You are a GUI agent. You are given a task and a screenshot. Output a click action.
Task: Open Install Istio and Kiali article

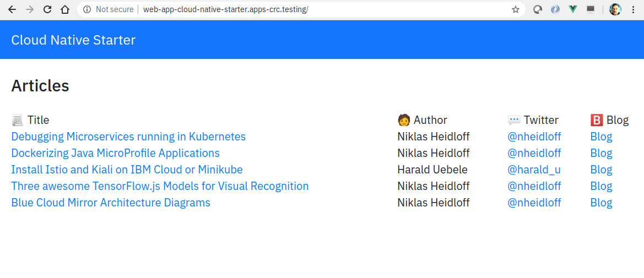coord(127,170)
